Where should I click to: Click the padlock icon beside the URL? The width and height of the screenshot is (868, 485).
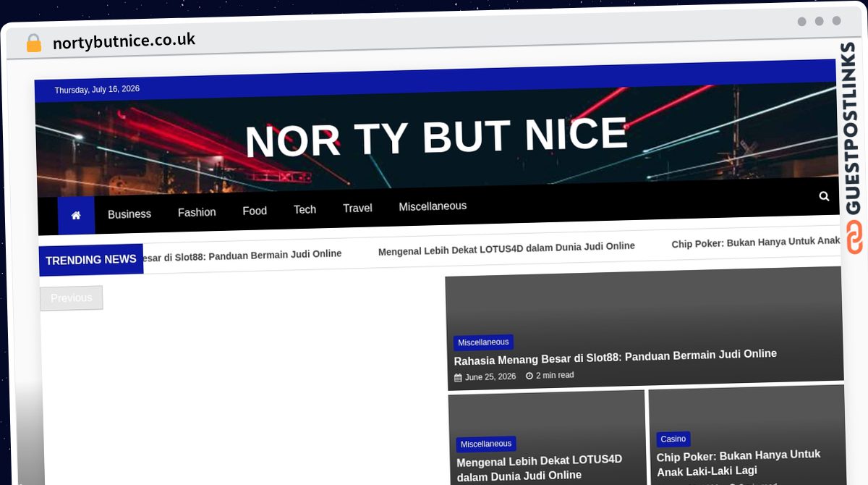click(34, 43)
